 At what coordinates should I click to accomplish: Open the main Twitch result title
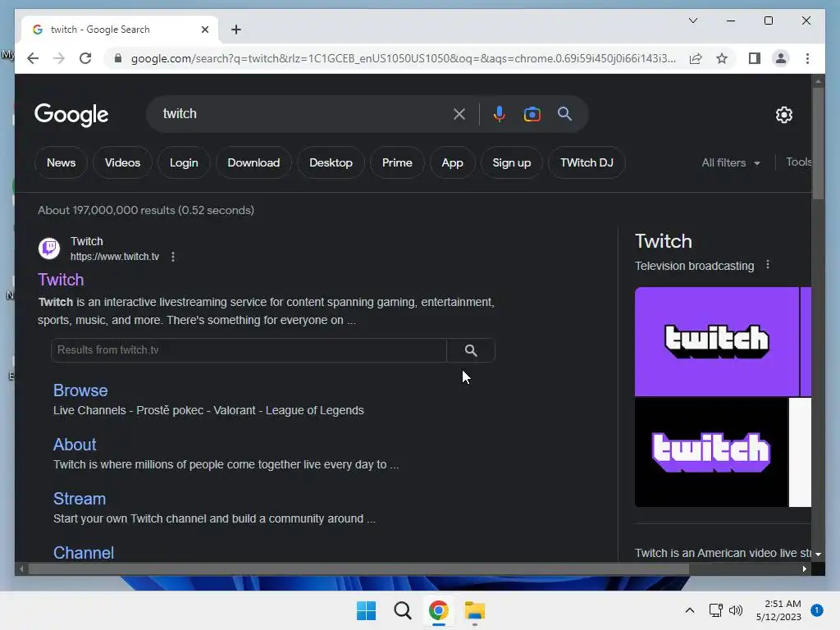click(x=61, y=280)
